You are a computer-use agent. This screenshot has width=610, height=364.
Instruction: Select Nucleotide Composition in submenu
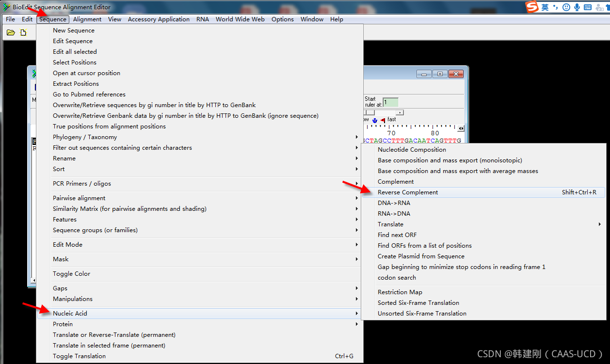483,150
